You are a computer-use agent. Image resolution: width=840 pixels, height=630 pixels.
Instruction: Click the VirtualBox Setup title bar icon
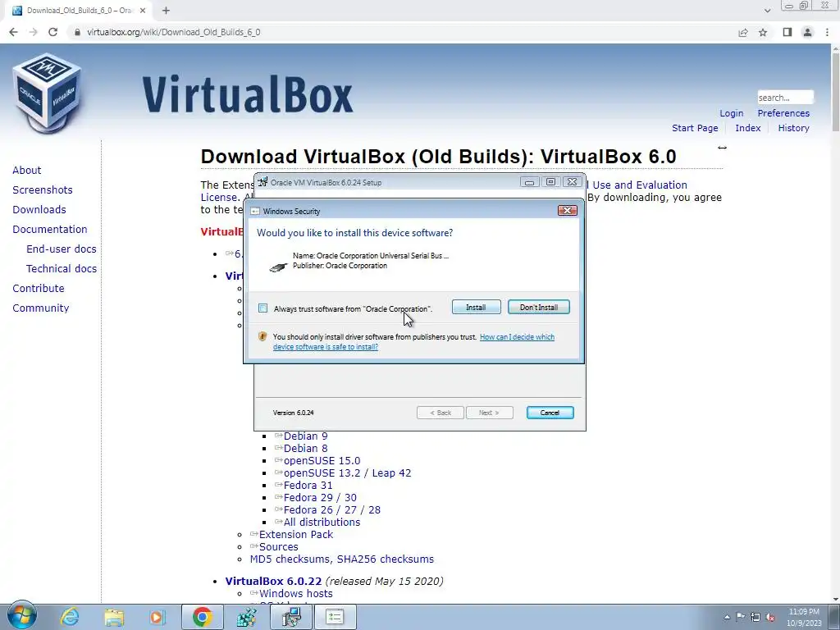click(262, 181)
